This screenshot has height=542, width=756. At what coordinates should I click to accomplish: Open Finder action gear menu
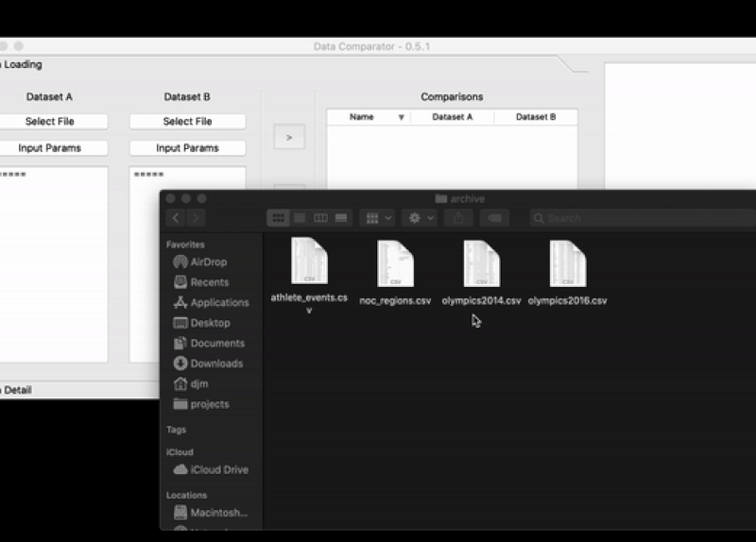click(x=420, y=218)
